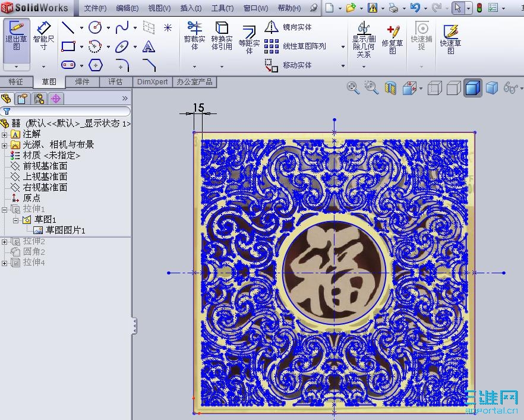Open the FeatureManager design tree tab
This screenshot has height=420, width=524.
click(7, 99)
